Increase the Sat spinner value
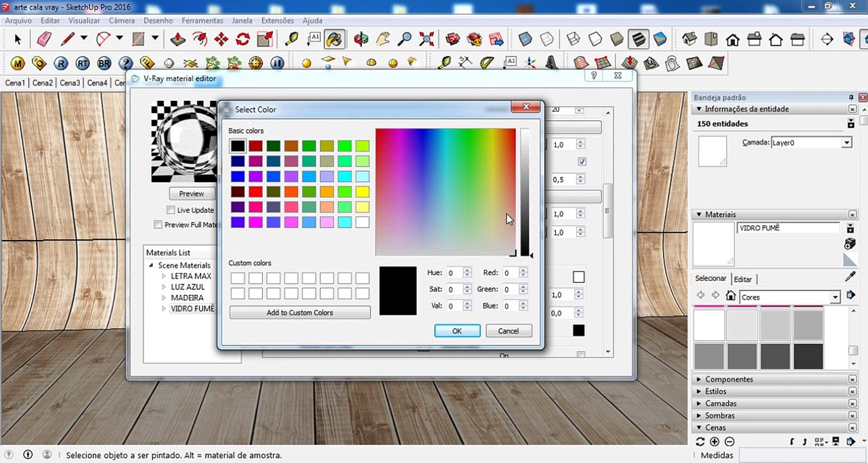868x463 pixels. click(x=467, y=287)
